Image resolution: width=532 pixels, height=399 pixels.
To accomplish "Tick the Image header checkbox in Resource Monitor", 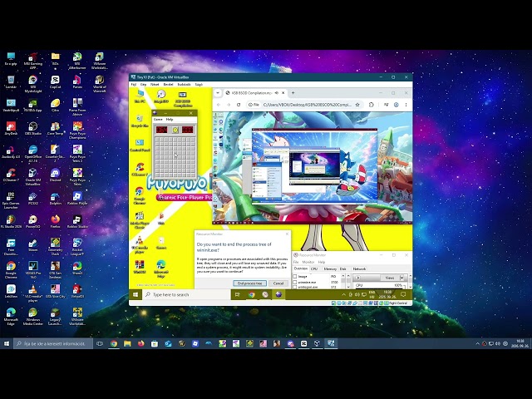I will [x=295, y=277].
